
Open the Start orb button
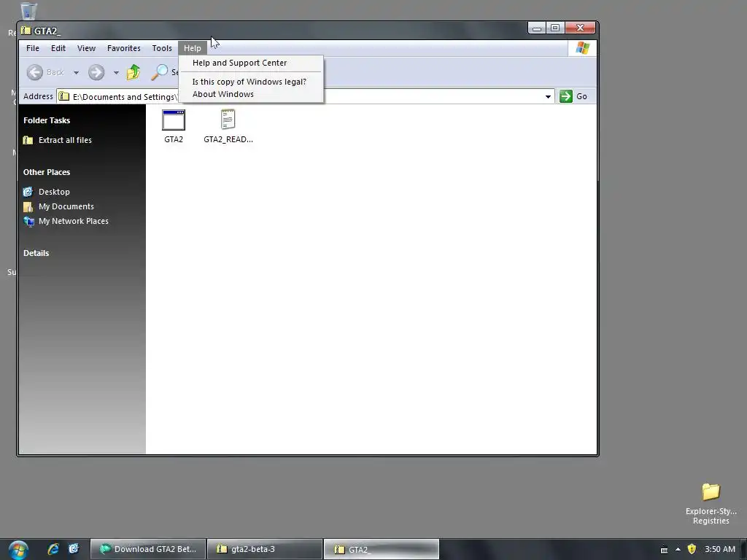pyautogui.click(x=18, y=550)
